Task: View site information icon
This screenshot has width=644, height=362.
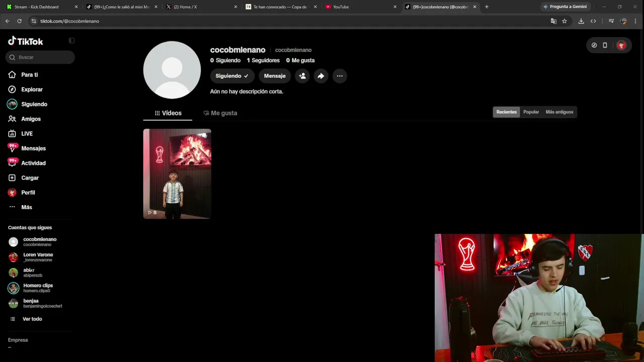Action: tap(34, 21)
